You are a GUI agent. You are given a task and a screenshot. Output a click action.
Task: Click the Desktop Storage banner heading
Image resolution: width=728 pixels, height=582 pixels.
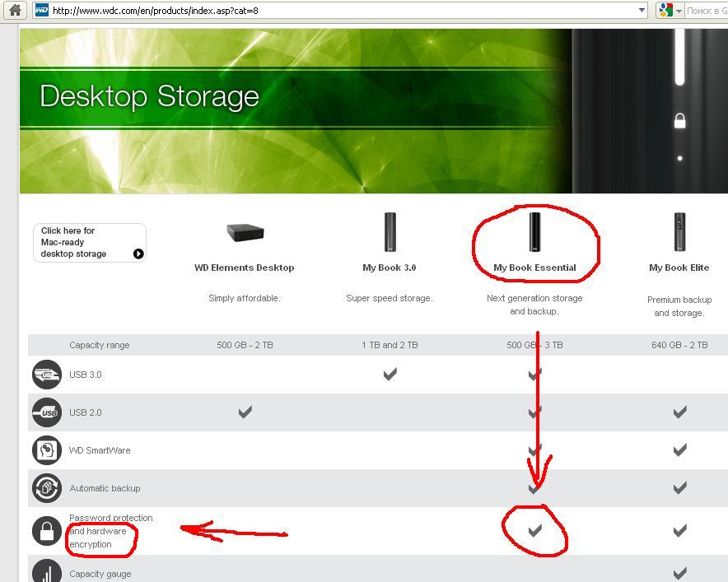pyautogui.click(x=150, y=96)
